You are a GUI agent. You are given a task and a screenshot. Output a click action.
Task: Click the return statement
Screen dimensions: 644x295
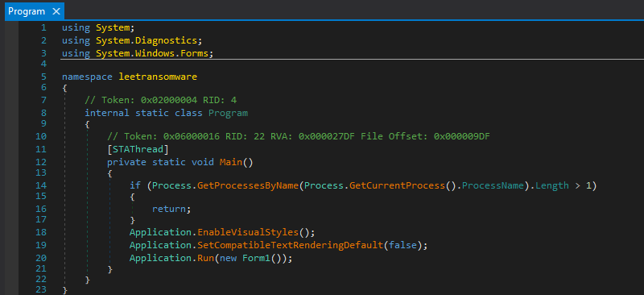pyautogui.click(x=171, y=209)
